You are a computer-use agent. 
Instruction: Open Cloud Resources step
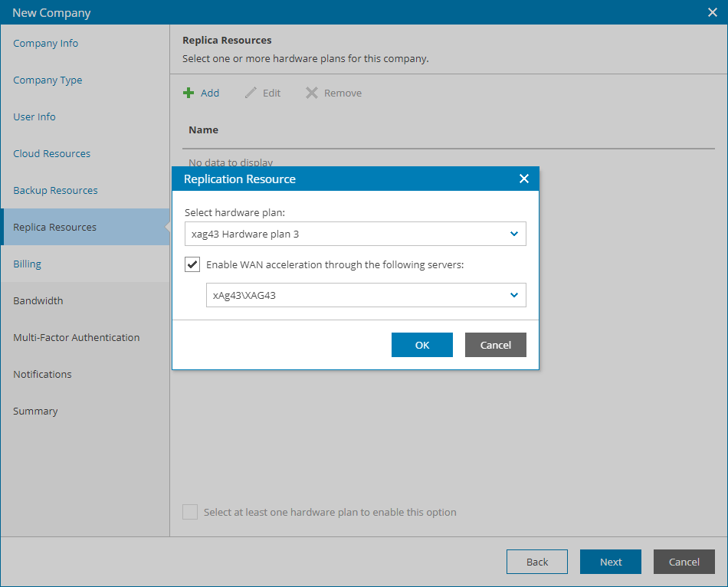51,153
